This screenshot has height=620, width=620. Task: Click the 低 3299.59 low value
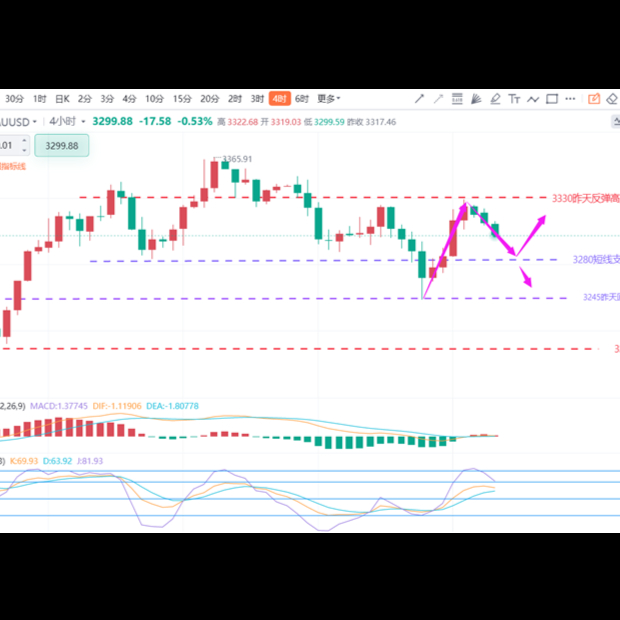pyautogui.click(x=324, y=122)
